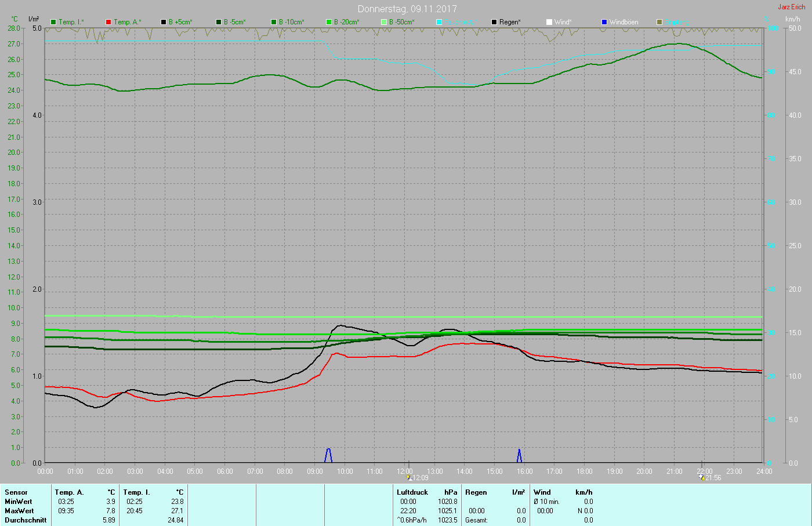The width and height of the screenshot is (812, 526).
Task: Click the blue wind gust spike near 09:30
Action: coord(328,455)
